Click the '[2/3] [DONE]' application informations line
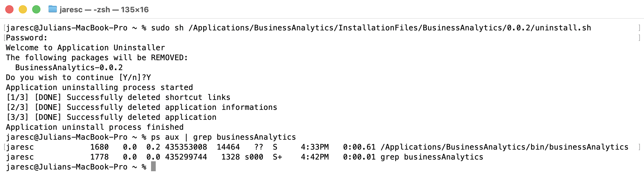Screen dimensions: 644x187 click(141, 107)
